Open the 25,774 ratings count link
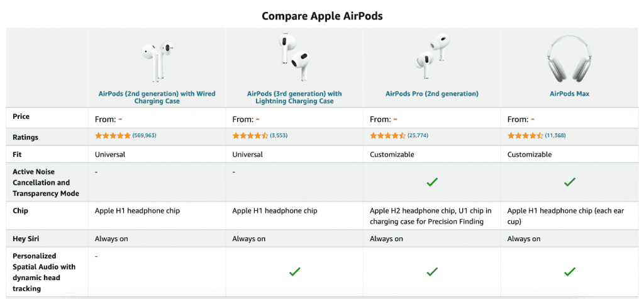This screenshot has height=299, width=644. (418, 135)
